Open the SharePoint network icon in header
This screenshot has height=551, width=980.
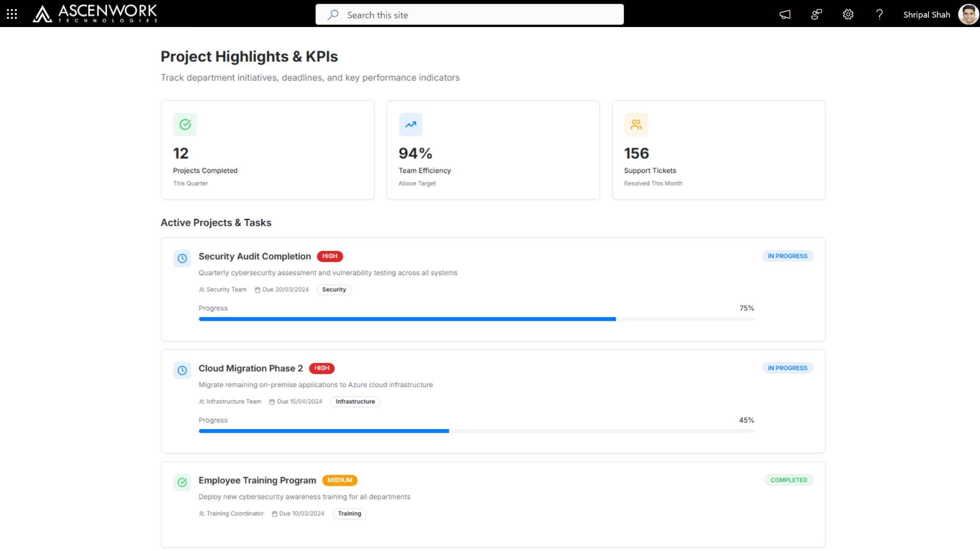click(x=817, y=14)
